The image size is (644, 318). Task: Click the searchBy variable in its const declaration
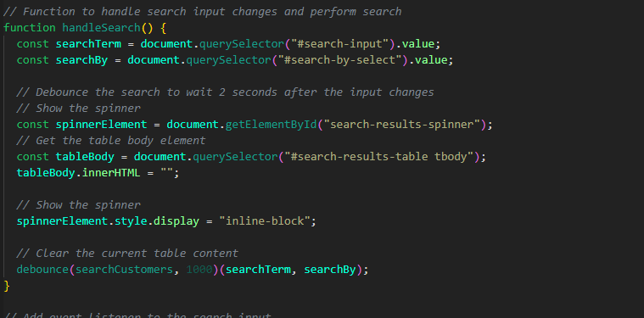[81, 60]
